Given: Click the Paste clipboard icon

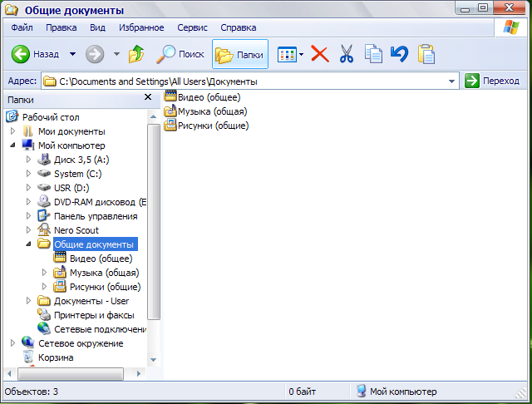Looking at the screenshot, I should (x=426, y=54).
